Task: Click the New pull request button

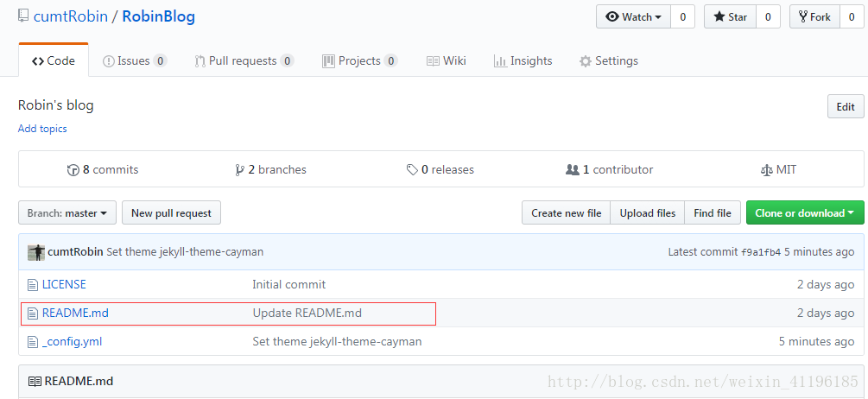Action: point(171,212)
